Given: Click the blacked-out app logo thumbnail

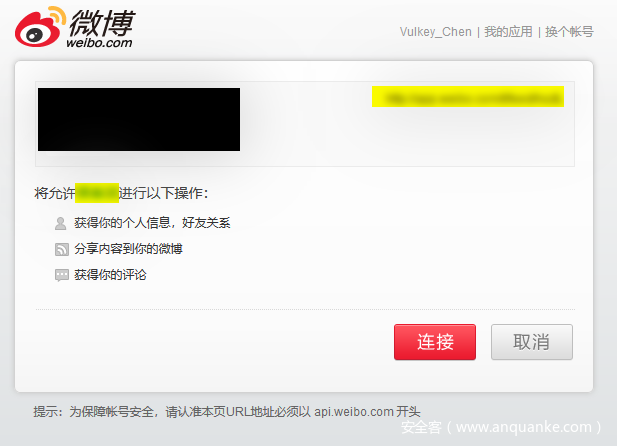Looking at the screenshot, I should 139,119.
